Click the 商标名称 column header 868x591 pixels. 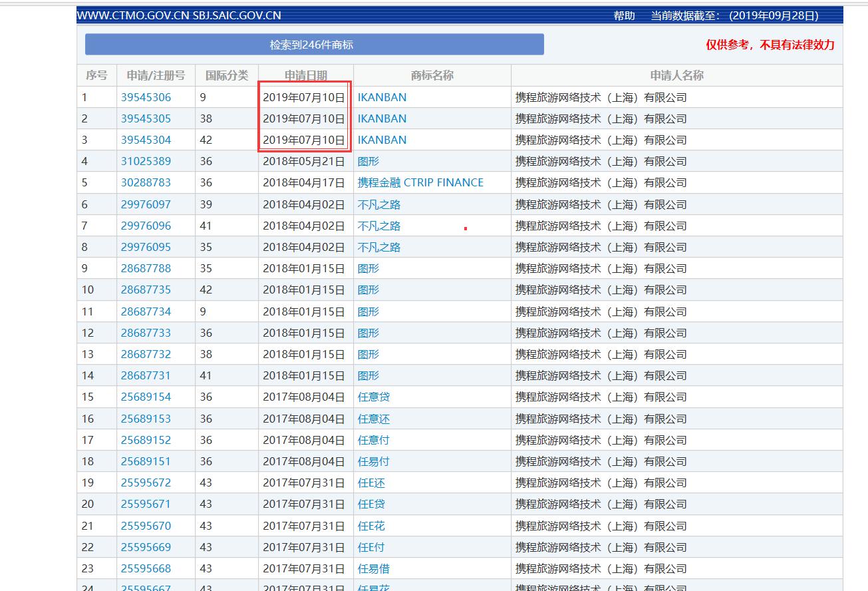432,75
